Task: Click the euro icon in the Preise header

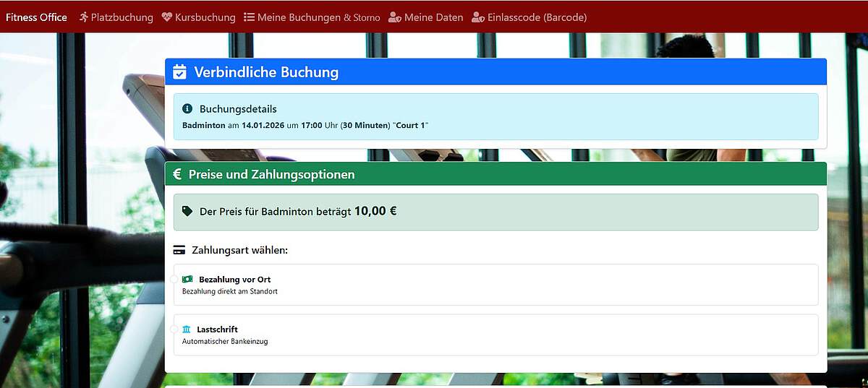Action: coord(177,174)
